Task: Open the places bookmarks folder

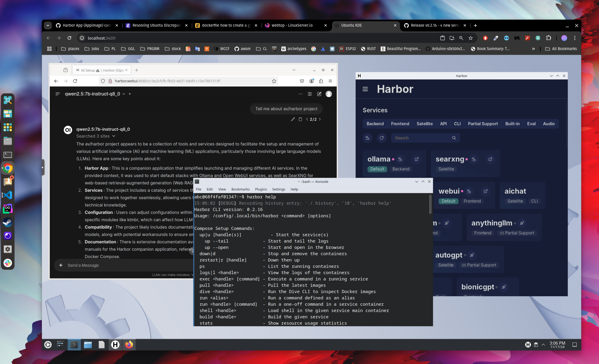Action: (70, 49)
